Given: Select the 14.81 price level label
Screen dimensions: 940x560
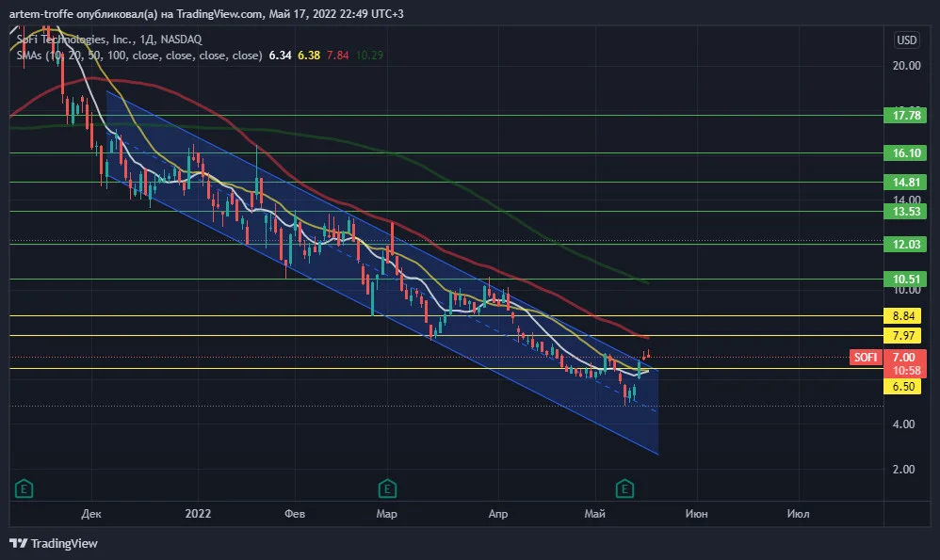Looking at the screenshot, I should [905, 182].
